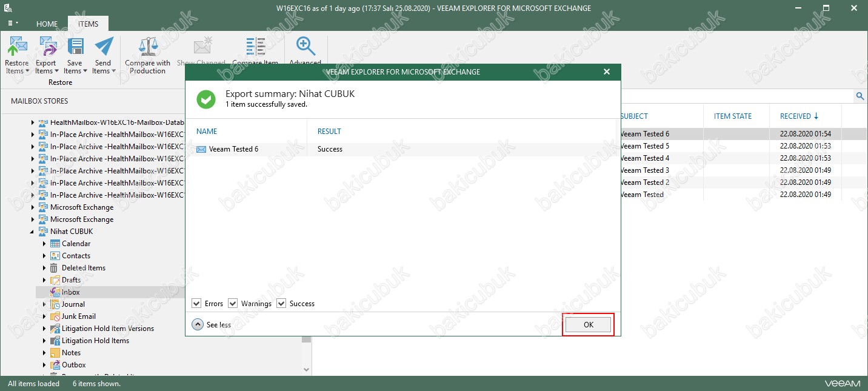Sort by the RESULT column in the dialog
The image size is (868, 391).
[329, 132]
